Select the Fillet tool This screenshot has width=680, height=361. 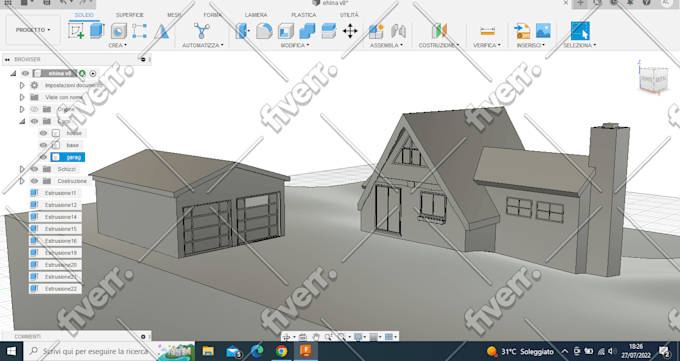point(264,31)
